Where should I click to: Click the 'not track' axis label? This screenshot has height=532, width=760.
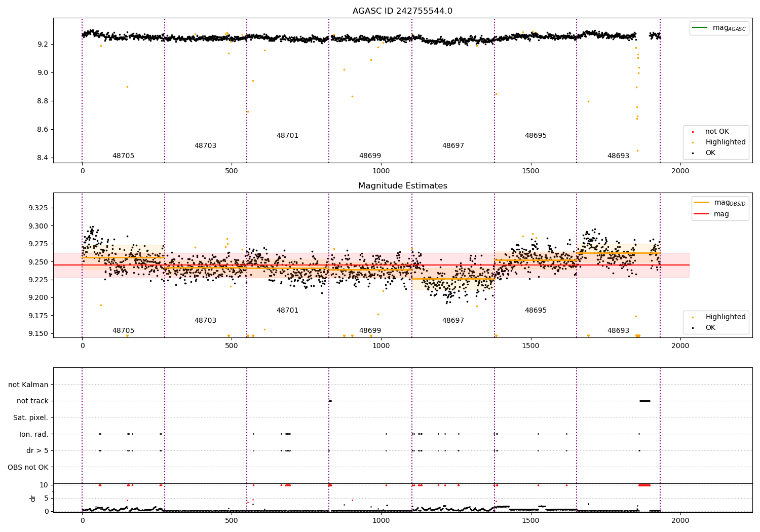pos(32,401)
